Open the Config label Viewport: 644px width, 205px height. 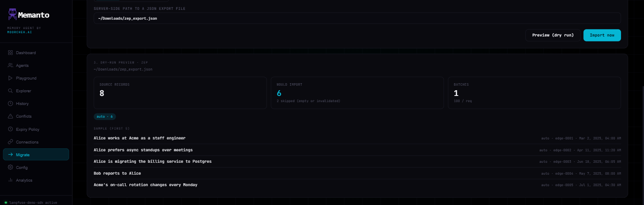pos(22,167)
